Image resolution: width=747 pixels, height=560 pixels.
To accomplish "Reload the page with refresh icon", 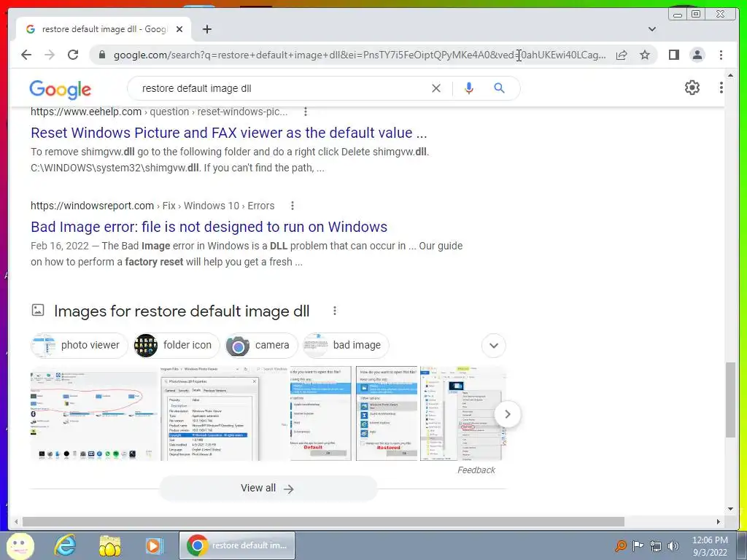I will (73, 55).
